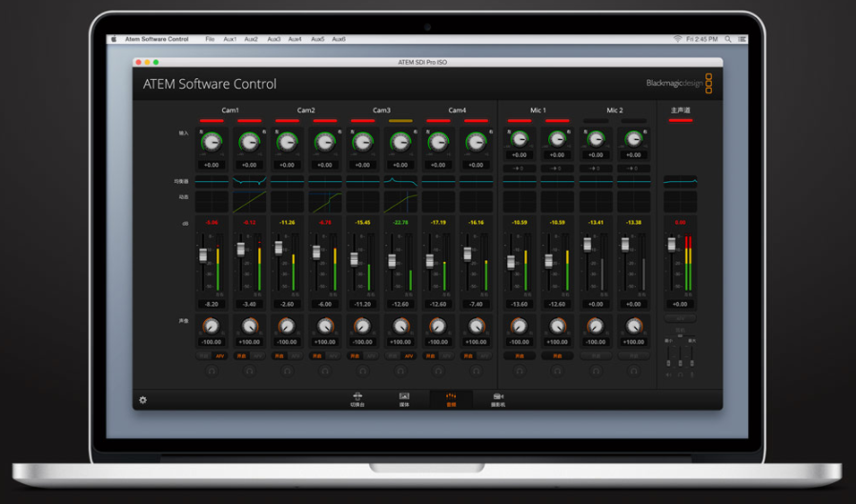Enable the ON button for Mic 2 right channel
The image size is (856, 504).
[x=633, y=356]
